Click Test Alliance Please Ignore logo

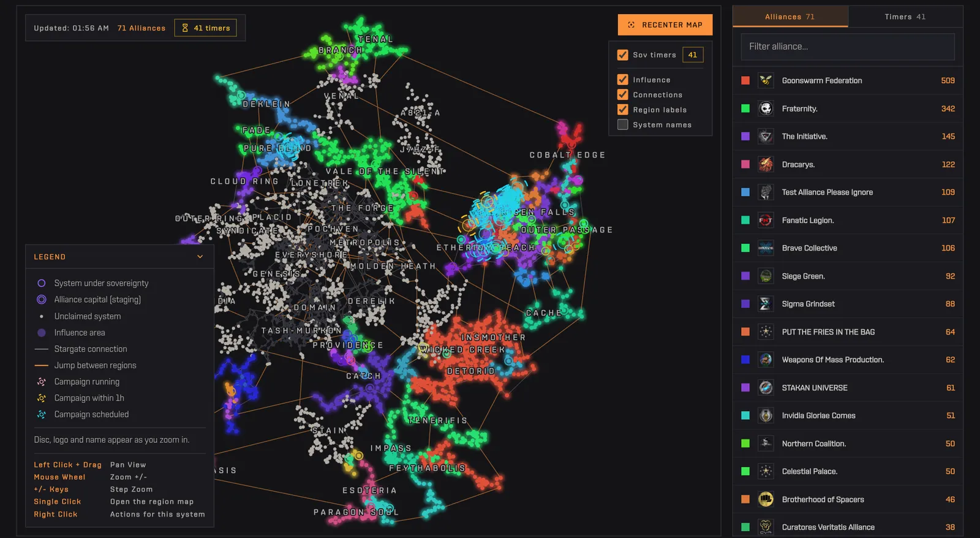click(766, 192)
